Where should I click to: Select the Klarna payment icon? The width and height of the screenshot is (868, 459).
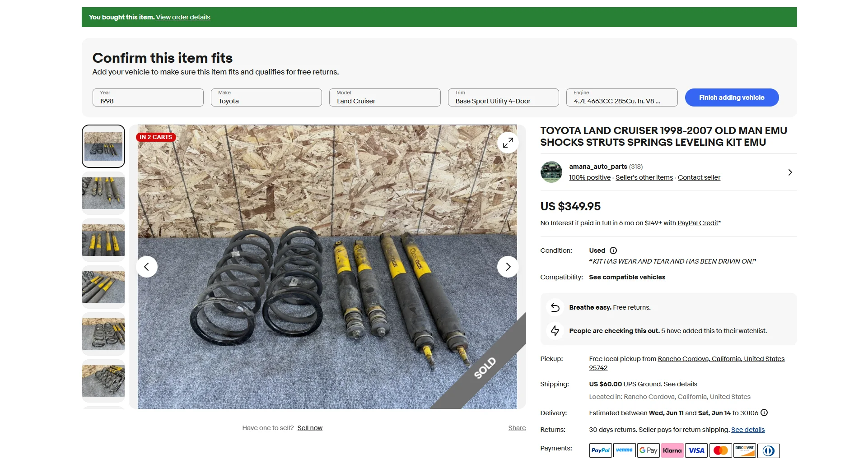(672, 450)
